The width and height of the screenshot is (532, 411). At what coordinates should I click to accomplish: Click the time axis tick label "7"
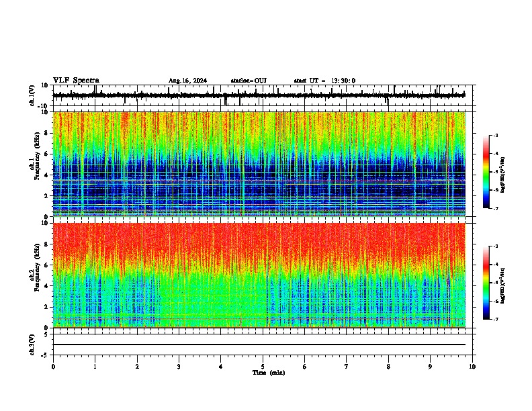click(347, 367)
